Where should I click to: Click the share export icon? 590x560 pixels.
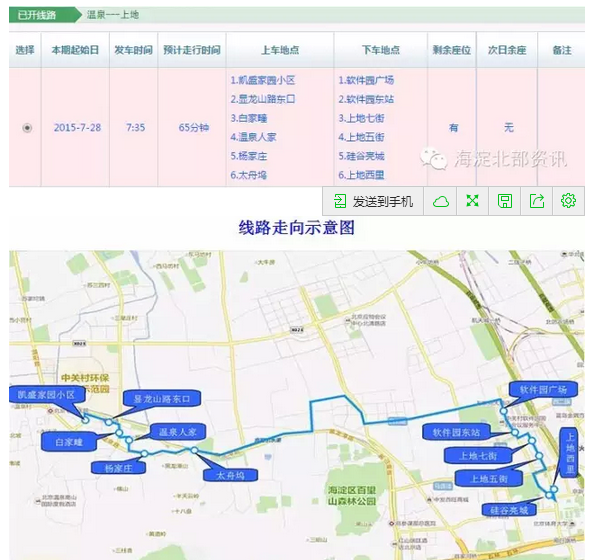pyautogui.click(x=537, y=201)
